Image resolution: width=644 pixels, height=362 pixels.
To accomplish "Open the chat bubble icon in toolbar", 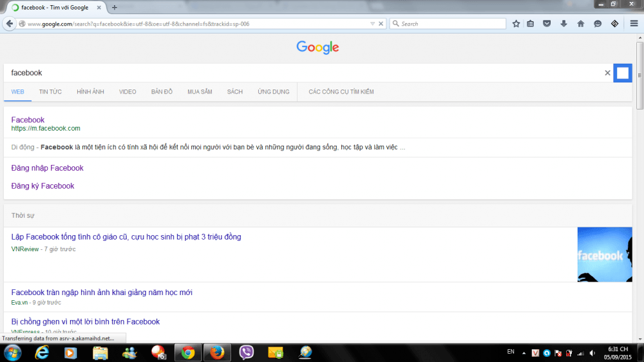I will 598,24.
